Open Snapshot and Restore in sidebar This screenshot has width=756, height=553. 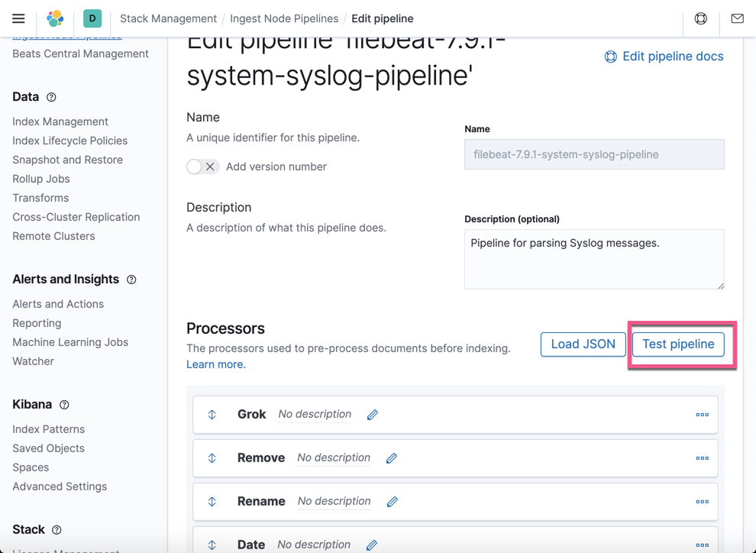coord(67,160)
